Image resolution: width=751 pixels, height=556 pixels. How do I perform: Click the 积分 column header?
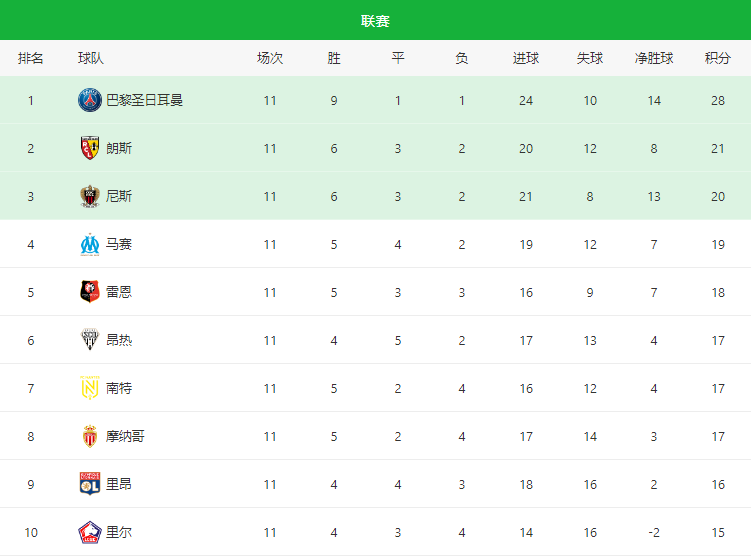pos(717,58)
